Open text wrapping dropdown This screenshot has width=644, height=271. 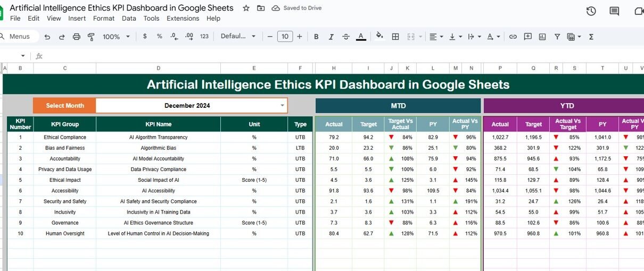(474, 37)
